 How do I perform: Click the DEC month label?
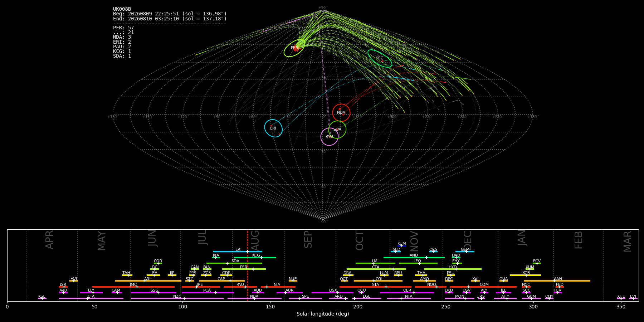tap(468, 240)
